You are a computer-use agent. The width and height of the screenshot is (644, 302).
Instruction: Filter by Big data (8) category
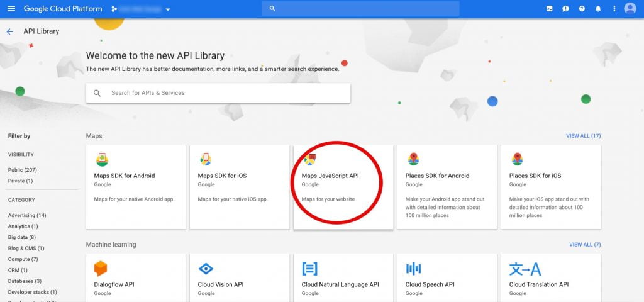coord(22,237)
